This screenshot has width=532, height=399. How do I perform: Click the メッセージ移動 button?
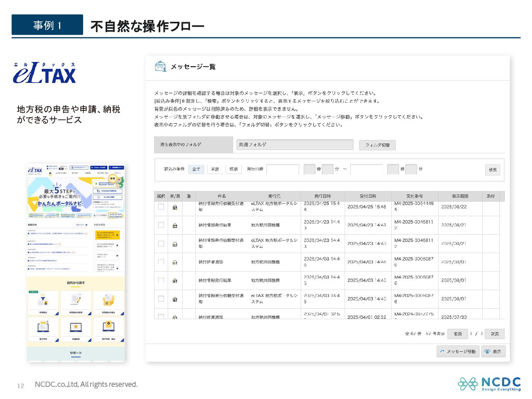pos(458,351)
